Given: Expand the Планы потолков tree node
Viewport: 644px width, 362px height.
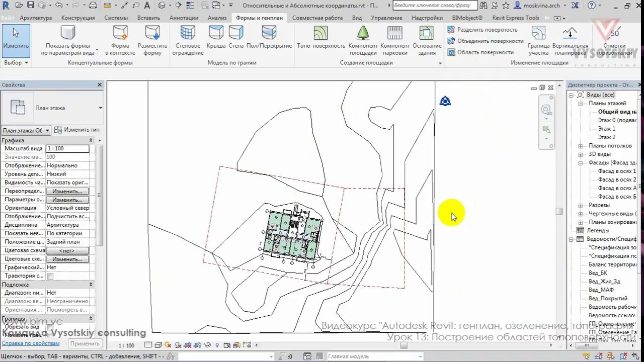Looking at the screenshot, I should 580,146.
